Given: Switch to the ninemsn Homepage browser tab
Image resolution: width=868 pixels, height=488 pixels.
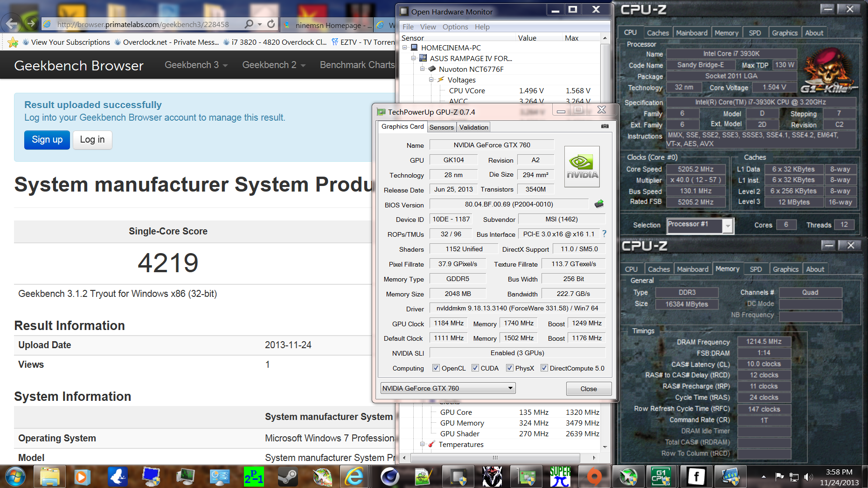Looking at the screenshot, I should coord(327,25).
